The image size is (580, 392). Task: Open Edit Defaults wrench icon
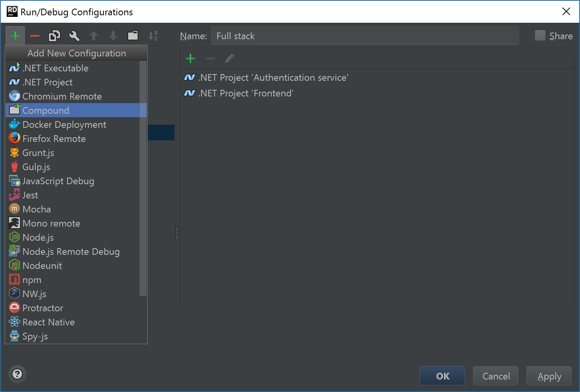point(74,36)
